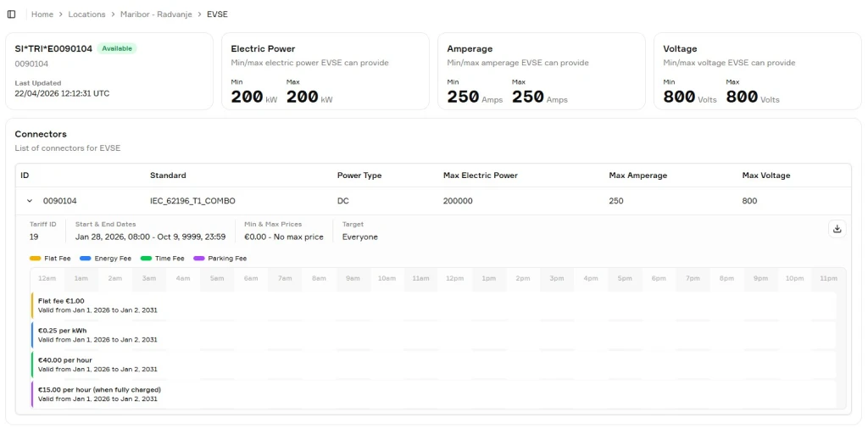
Task: Click the Power Type column header
Action: point(359,175)
